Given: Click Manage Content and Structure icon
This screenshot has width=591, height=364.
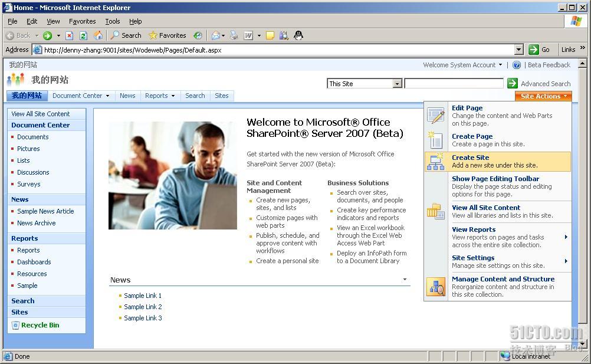Looking at the screenshot, I should 436,287.
